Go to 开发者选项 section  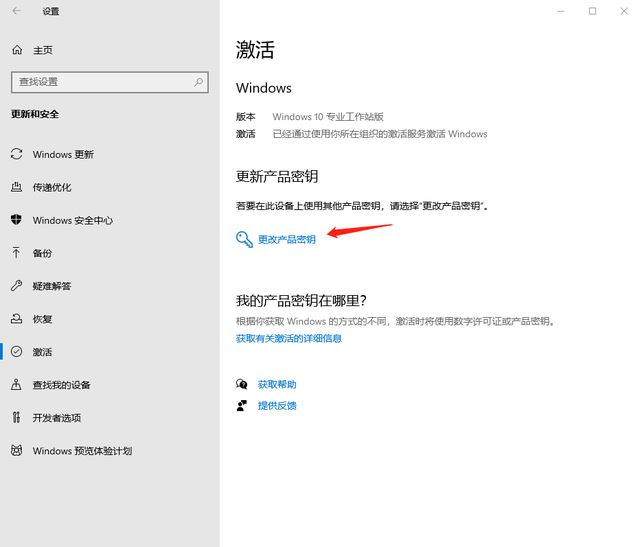[56, 418]
